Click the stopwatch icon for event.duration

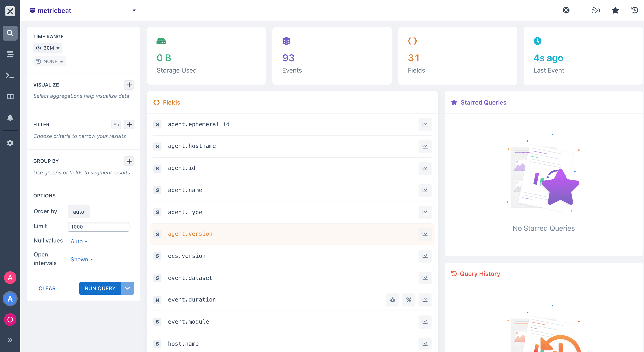point(393,300)
